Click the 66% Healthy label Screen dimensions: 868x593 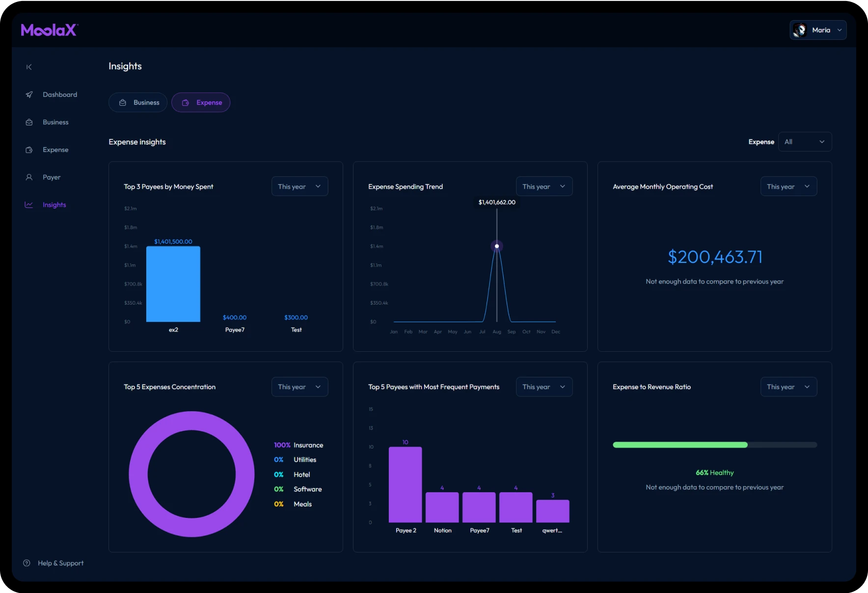point(715,473)
